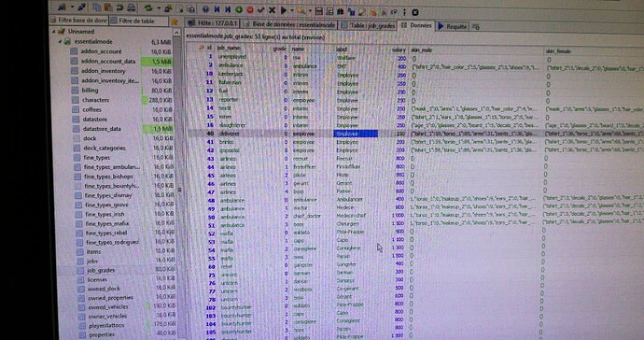The height and width of the screenshot is (340, 644).
Task: Select the characters table in tree
Action: pos(95,100)
